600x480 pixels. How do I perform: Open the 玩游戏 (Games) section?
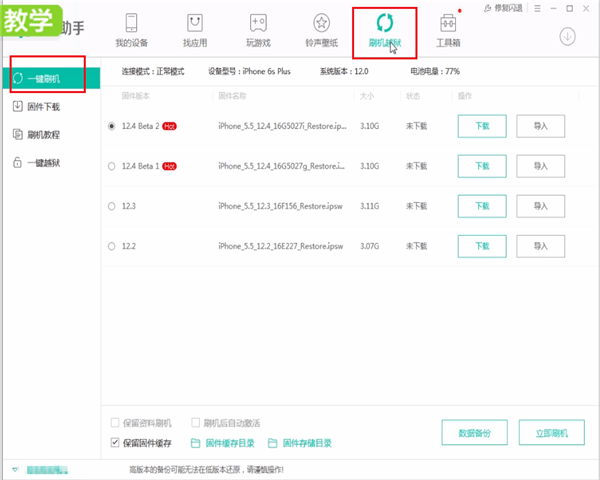pyautogui.click(x=258, y=30)
